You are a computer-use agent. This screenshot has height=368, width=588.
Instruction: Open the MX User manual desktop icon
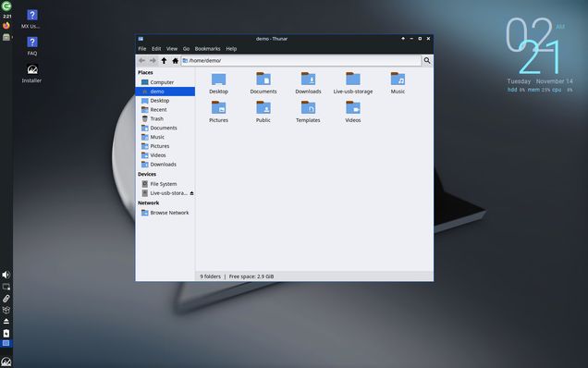[31, 18]
